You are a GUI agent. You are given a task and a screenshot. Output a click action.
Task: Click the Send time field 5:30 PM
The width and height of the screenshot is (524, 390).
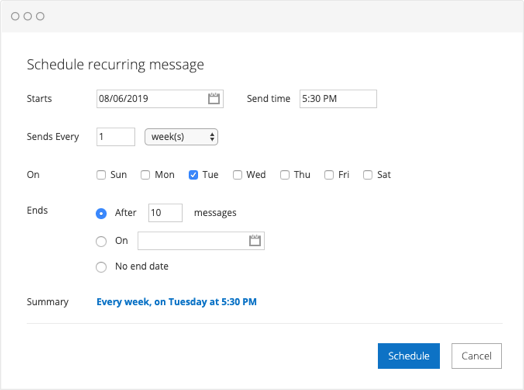coord(338,99)
